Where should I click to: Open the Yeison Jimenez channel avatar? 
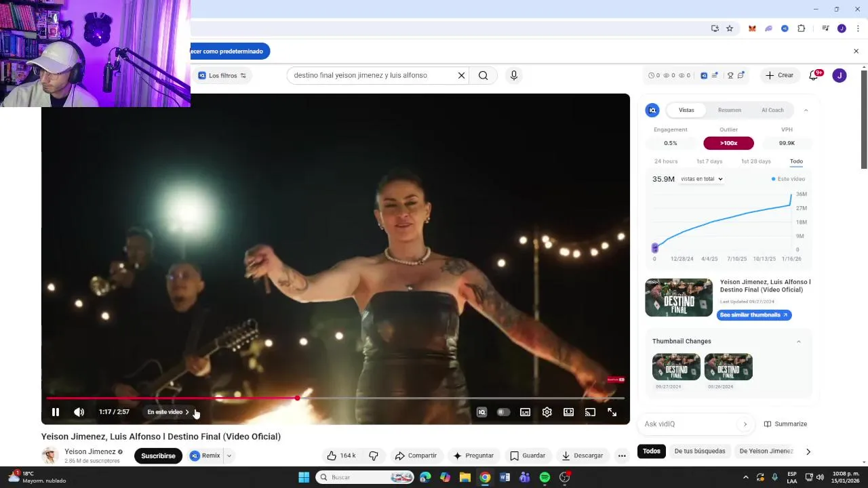pyautogui.click(x=50, y=455)
